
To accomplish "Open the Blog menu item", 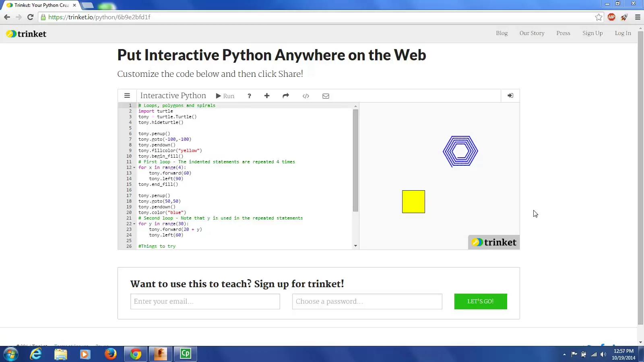I will click(502, 33).
